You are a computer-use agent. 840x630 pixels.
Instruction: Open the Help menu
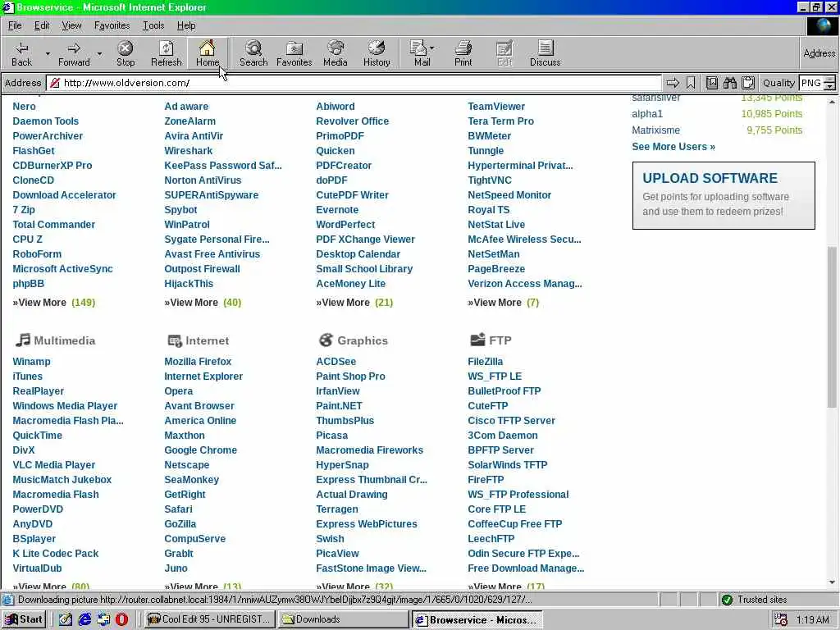click(x=186, y=25)
